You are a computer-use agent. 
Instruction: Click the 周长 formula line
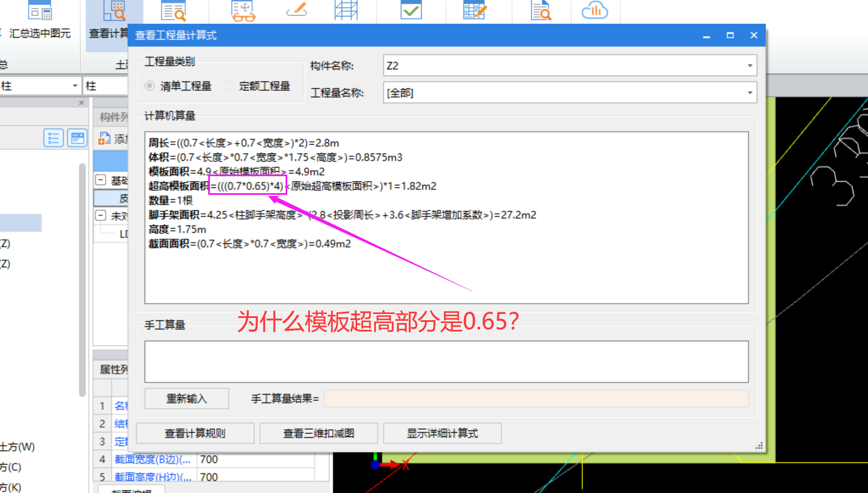click(x=244, y=143)
